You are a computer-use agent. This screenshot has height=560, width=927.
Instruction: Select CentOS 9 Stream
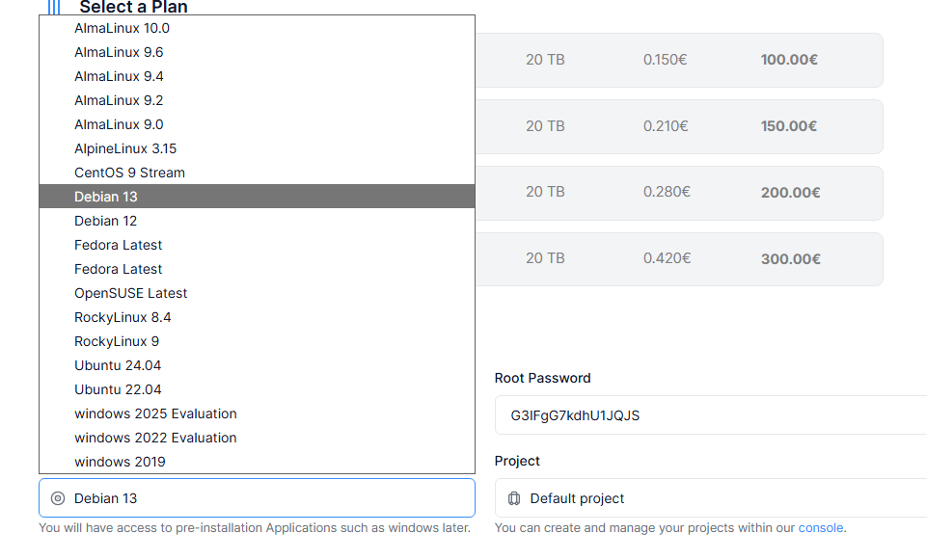129,173
